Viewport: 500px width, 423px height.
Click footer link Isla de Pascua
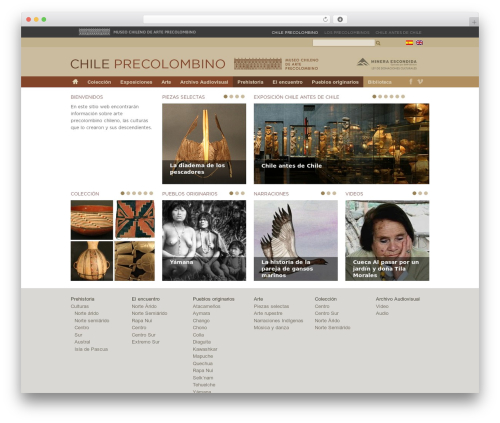pyautogui.click(x=91, y=349)
